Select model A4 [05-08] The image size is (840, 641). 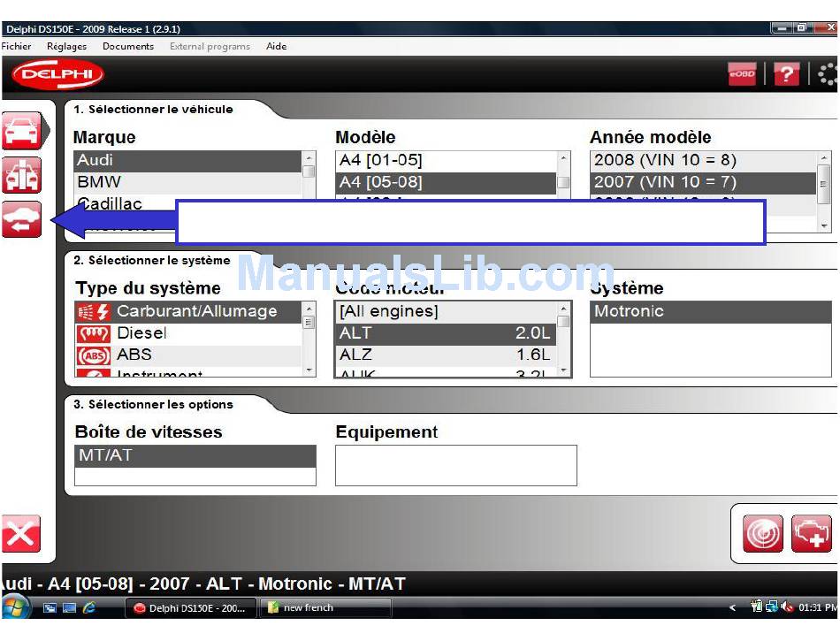tap(447, 183)
